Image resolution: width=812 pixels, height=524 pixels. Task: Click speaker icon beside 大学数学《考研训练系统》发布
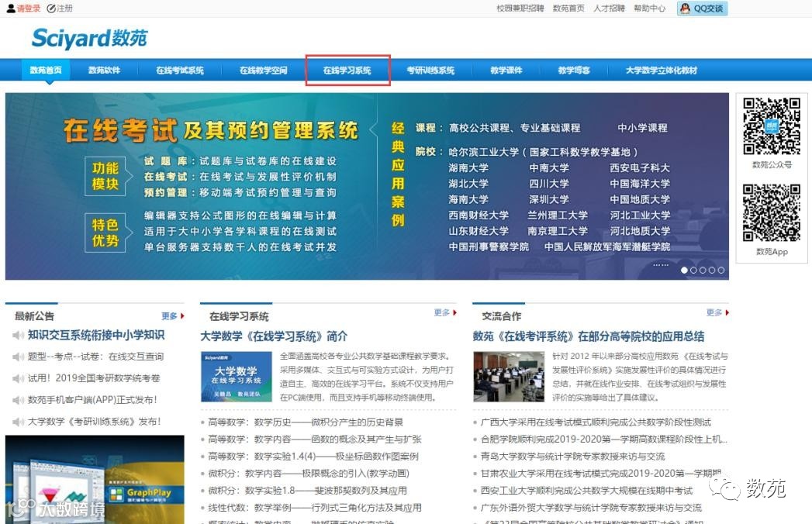(x=18, y=422)
